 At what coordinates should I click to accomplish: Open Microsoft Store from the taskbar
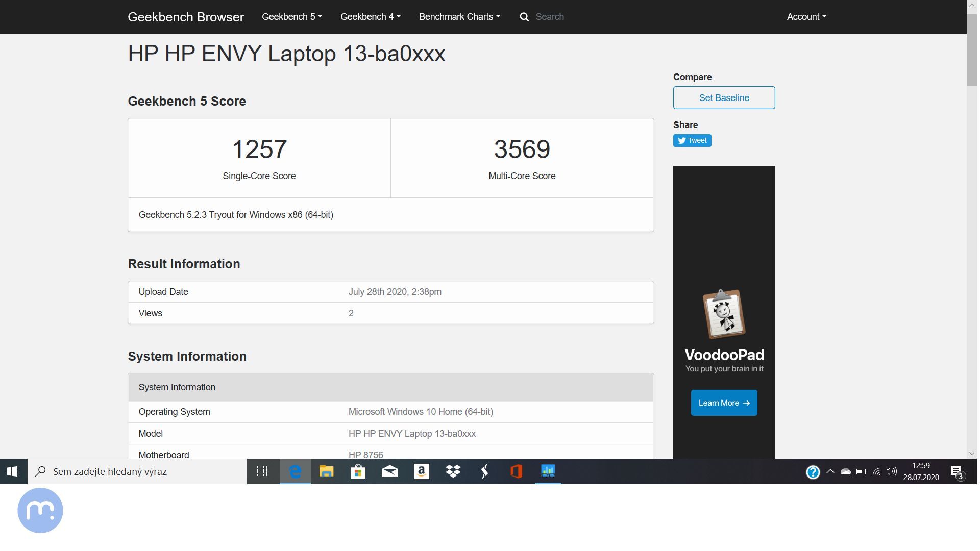tap(358, 471)
